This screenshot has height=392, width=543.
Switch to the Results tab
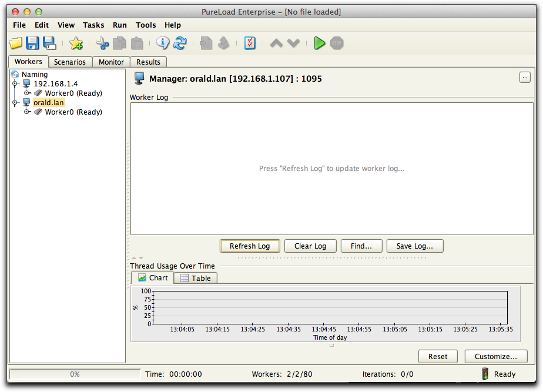148,62
